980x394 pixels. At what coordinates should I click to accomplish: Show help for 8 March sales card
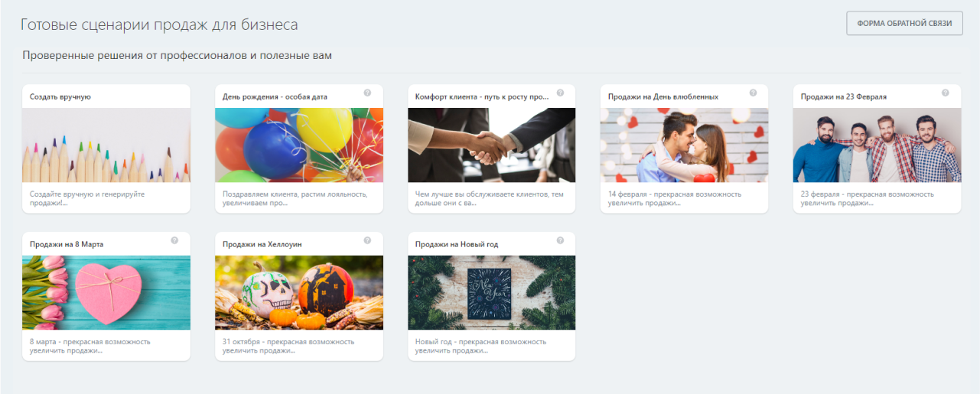[x=174, y=240]
